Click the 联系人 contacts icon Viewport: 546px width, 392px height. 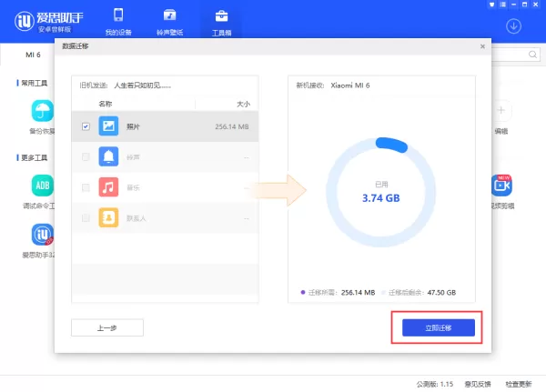[x=108, y=217]
